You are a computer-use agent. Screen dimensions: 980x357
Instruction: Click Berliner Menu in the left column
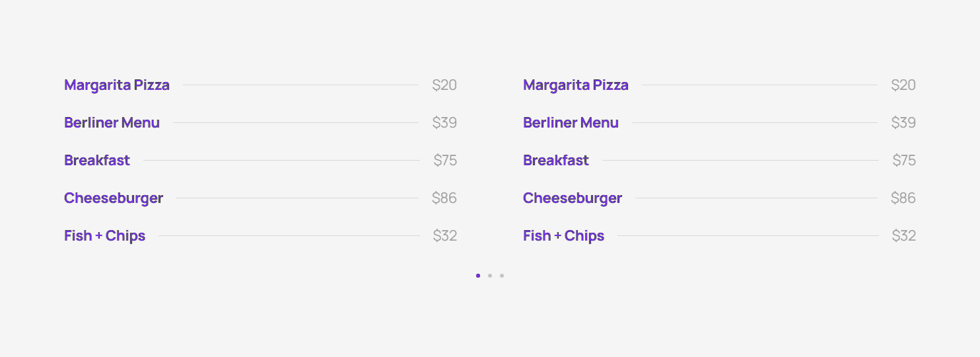112,123
